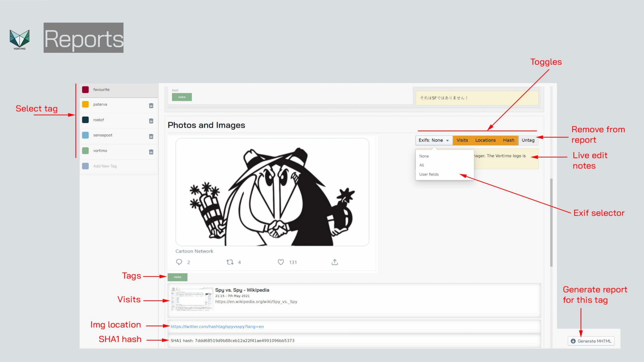
Task: Click the tweet share upload icon
Action: coord(335,262)
